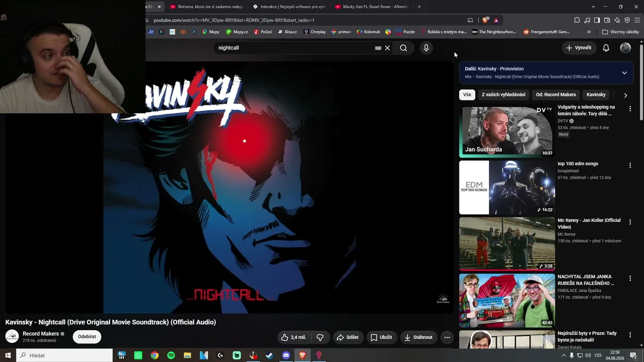Open options for top 100 edm songs
644x362 pixels.
point(630,165)
